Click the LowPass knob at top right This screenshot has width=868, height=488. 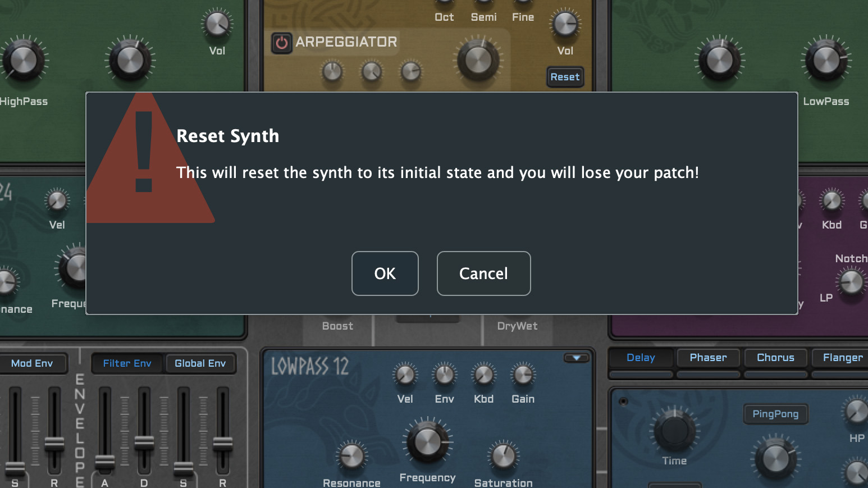[826, 60]
